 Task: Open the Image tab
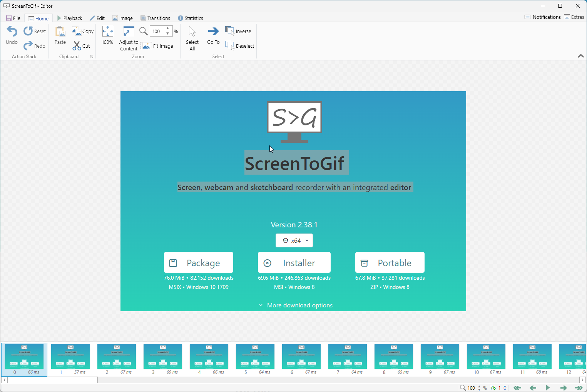pyautogui.click(x=122, y=18)
